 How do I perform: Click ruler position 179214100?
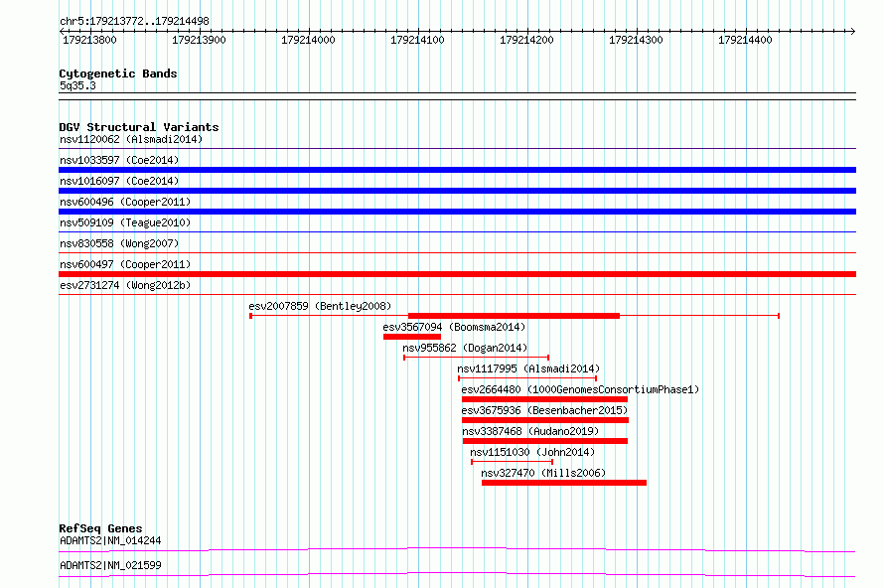point(418,40)
